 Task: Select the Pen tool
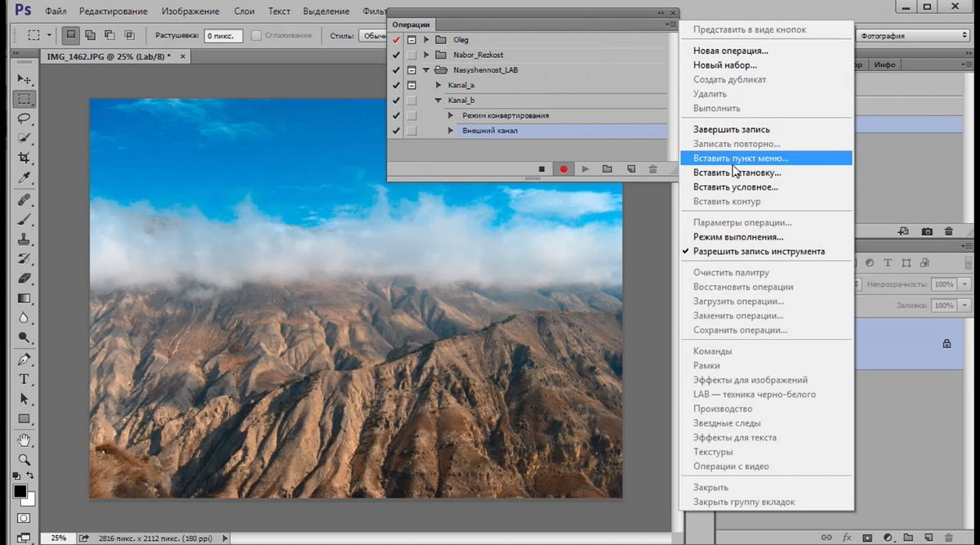click(24, 360)
